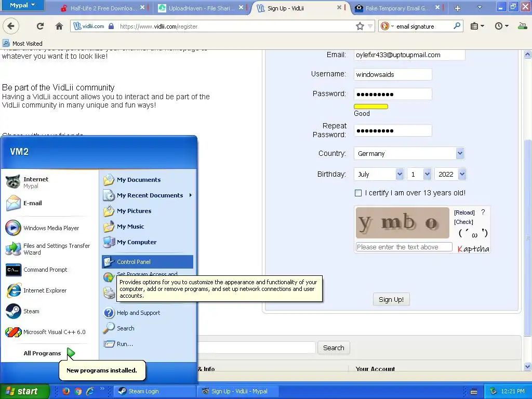Image resolution: width=532 pixels, height=399 pixels.
Task: Open the Run... dialog
Action: click(x=118, y=344)
